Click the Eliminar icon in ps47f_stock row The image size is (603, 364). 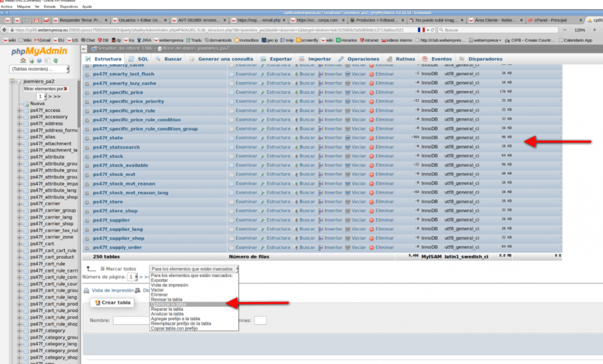[372, 156]
